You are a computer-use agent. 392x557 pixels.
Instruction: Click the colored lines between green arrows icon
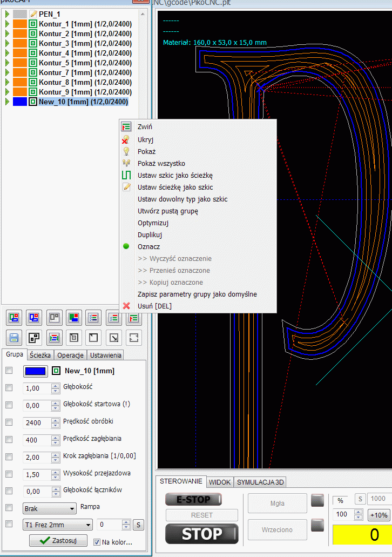(x=54, y=338)
